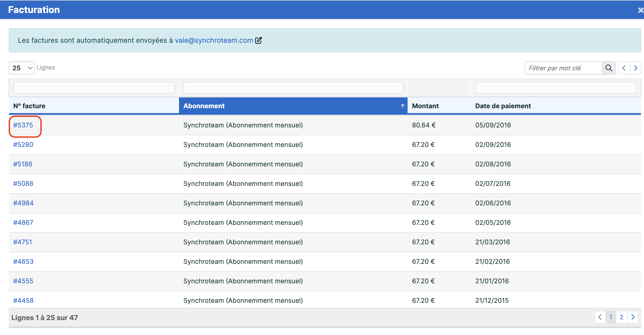Image resolution: width=644 pixels, height=335 pixels.
Task: Click payment date 02/05/2016
Action: (x=493, y=223)
